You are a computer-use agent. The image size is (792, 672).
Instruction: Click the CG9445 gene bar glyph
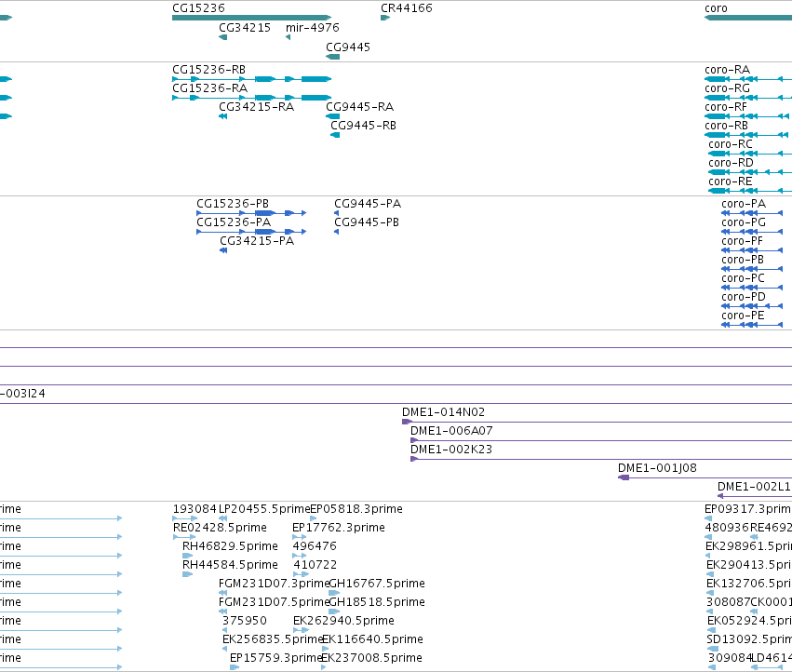pos(333,57)
